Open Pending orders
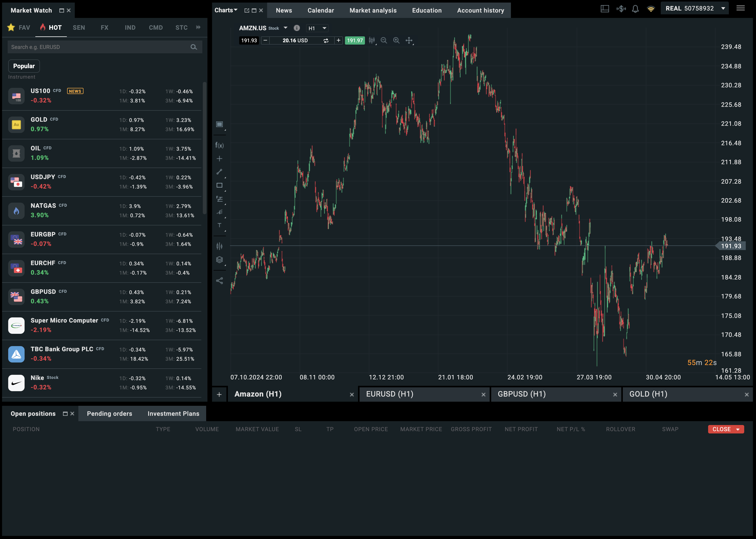 point(109,413)
